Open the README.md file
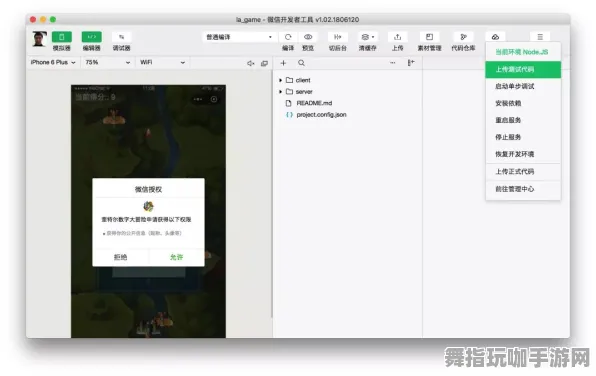This screenshot has height=376, width=596. point(314,103)
